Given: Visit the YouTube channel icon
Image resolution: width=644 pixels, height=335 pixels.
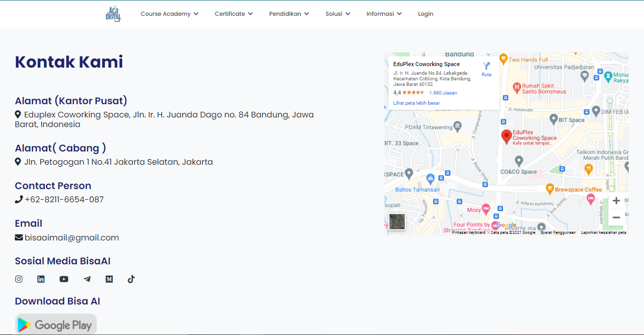Looking at the screenshot, I should (64, 279).
